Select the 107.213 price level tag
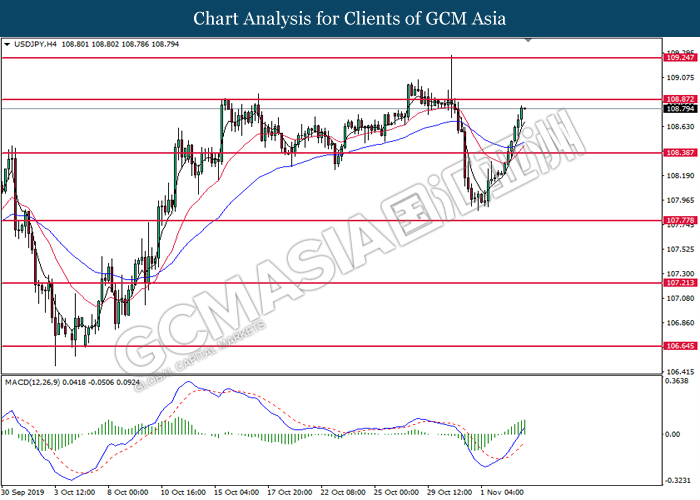Image resolution: width=700 pixels, height=500 pixels. point(680,283)
